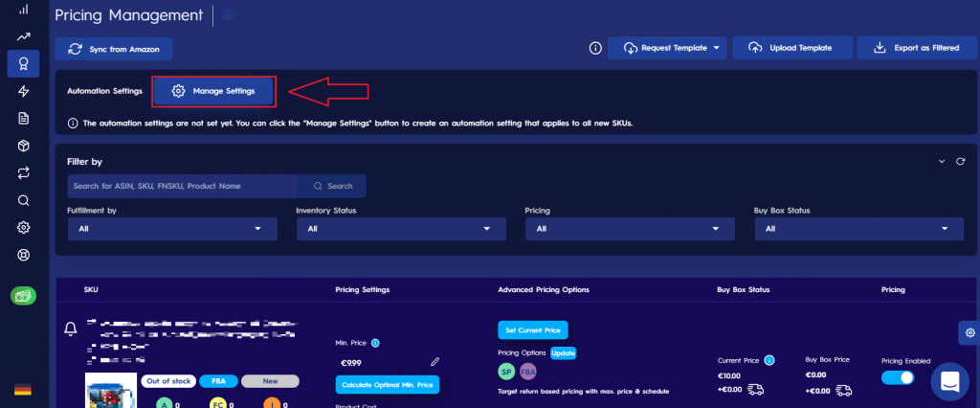Image resolution: width=980 pixels, height=408 pixels.
Task: Click the Export as Filtered button
Action: coord(917,48)
